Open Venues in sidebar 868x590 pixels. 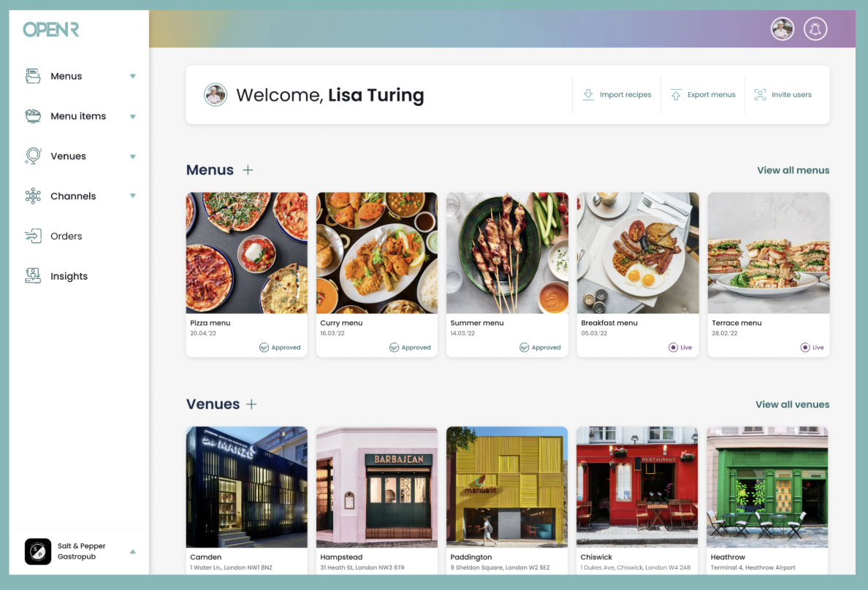click(68, 156)
